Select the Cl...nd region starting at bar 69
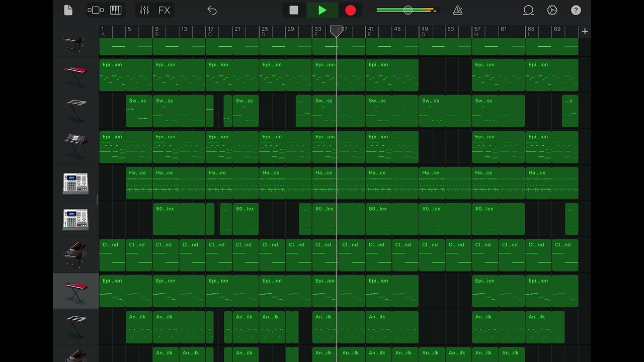Screen dimensions: 644x362 click(565, 255)
